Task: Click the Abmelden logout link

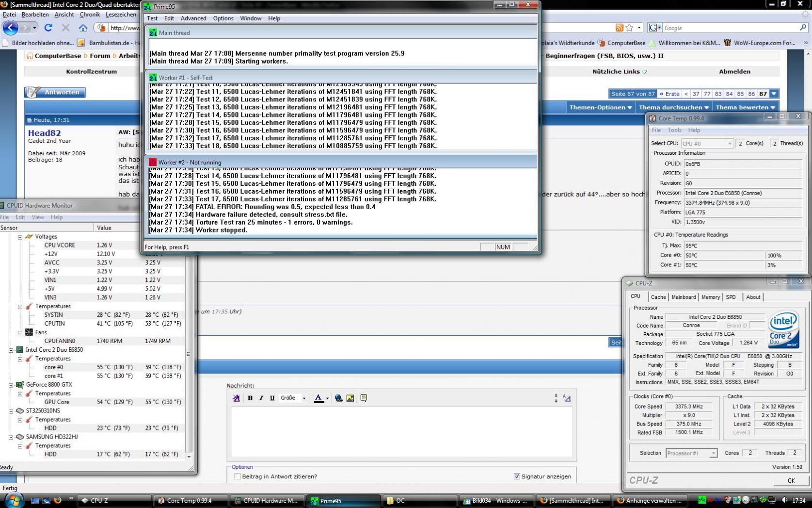Action: (734, 71)
